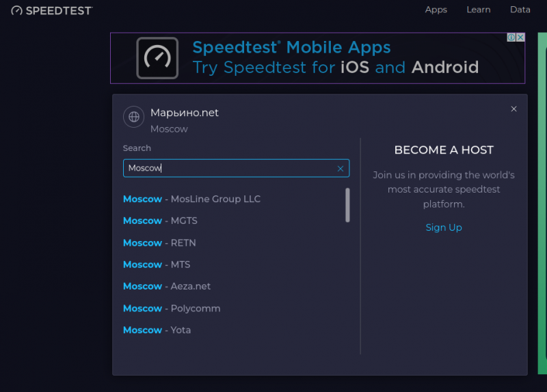Click the Speedtest logo in header

(52, 11)
